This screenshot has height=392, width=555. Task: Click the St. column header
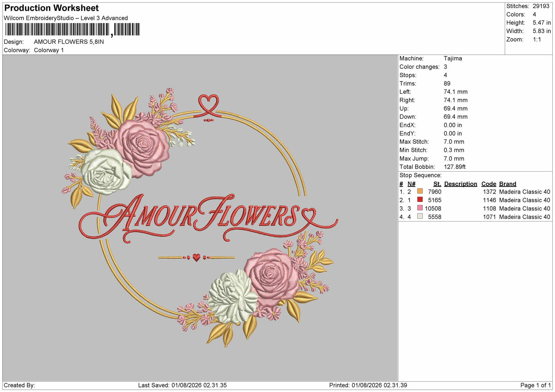coord(437,184)
